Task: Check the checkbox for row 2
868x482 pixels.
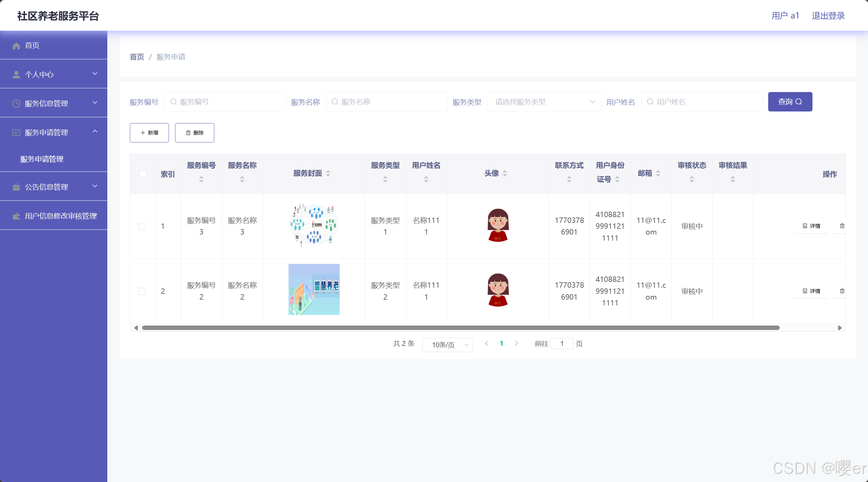Action: tap(142, 291)
